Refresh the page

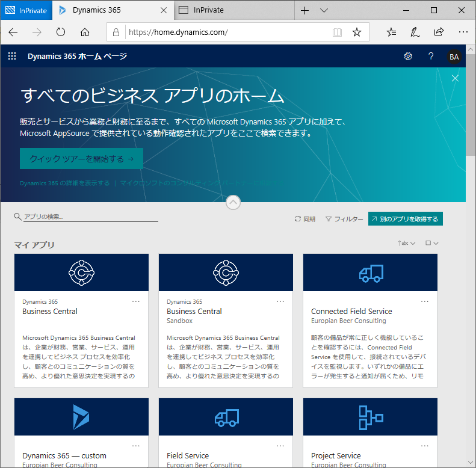pyautogui.click(x=61, y=32)
